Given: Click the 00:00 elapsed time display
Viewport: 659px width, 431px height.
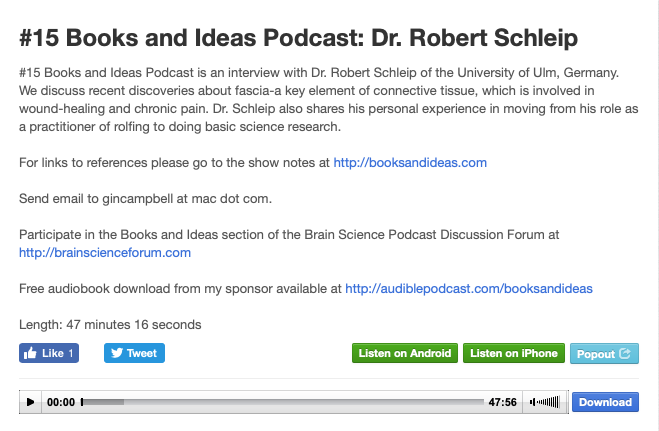Looking at the screenshot, I should tap(61, 402).
